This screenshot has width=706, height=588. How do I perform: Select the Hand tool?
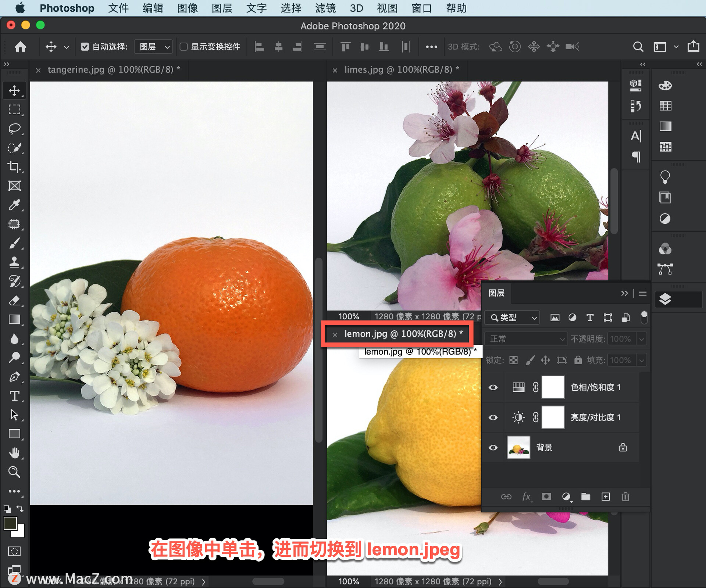14,453
